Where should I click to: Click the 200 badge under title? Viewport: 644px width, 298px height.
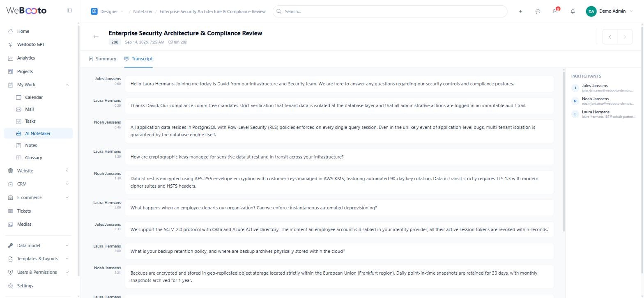click(x=115, y=42)
